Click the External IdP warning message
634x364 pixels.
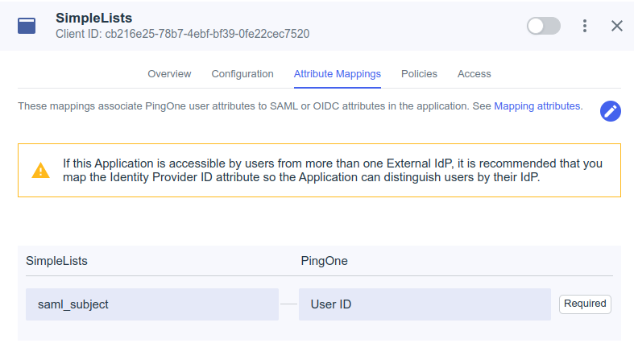coord(333,170)
